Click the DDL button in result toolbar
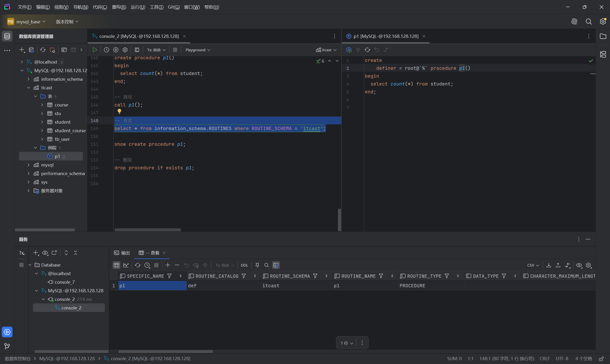The height and width of the screenshot is (364, 610). point(244,265)
